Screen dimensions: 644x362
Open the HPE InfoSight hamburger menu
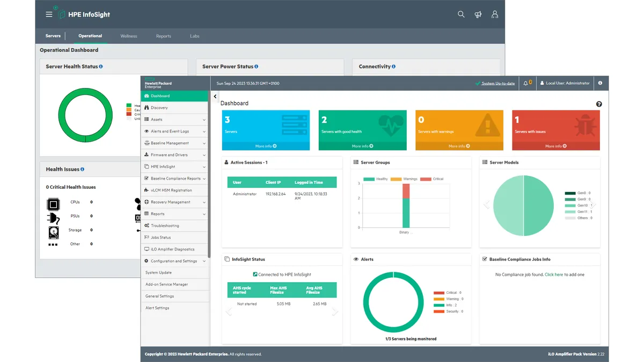49,14
